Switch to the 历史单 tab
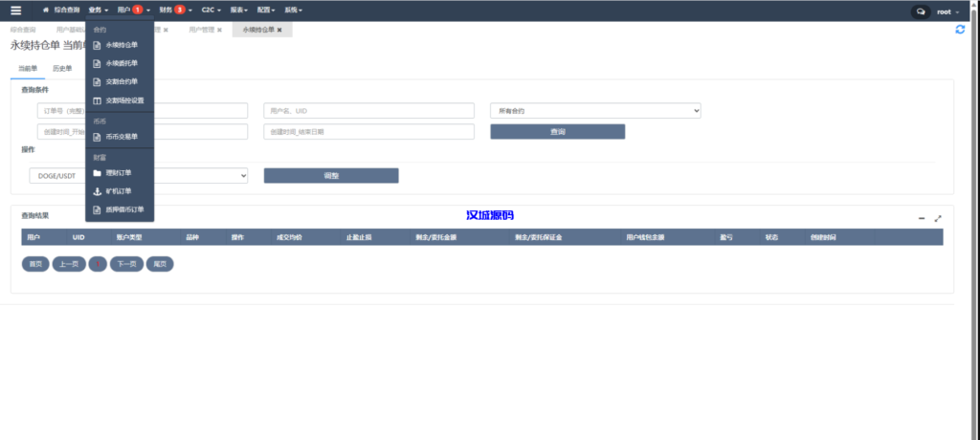The image size is (980, 440). coord(62,69)
